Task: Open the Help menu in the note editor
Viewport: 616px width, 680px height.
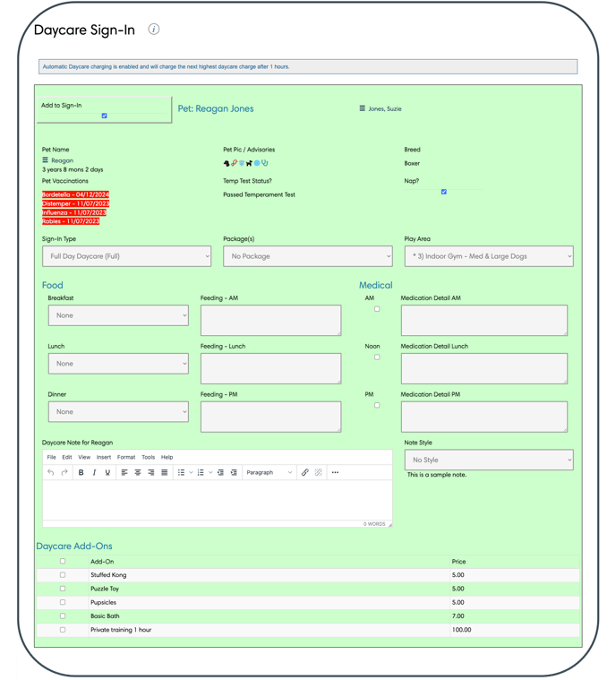Action: 167,457
